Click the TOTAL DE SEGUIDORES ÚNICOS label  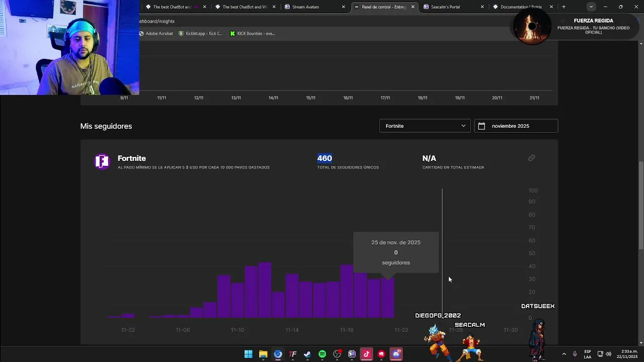point(348,167)
